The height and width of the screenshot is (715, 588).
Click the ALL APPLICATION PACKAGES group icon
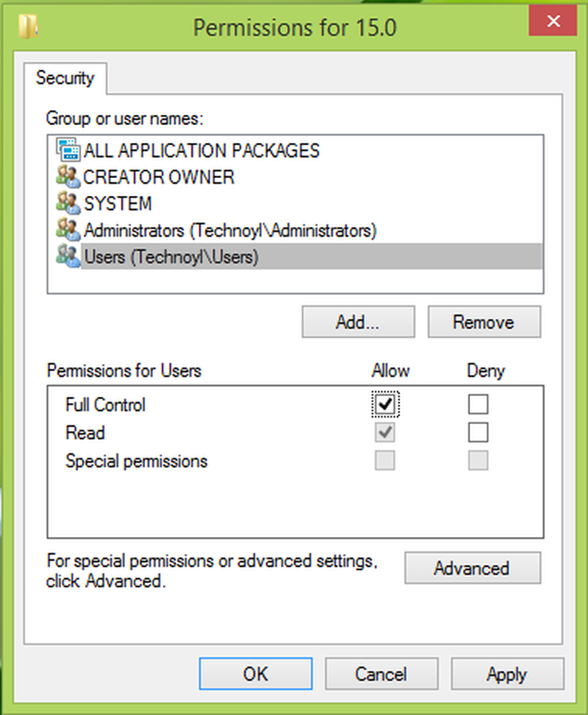68,151
